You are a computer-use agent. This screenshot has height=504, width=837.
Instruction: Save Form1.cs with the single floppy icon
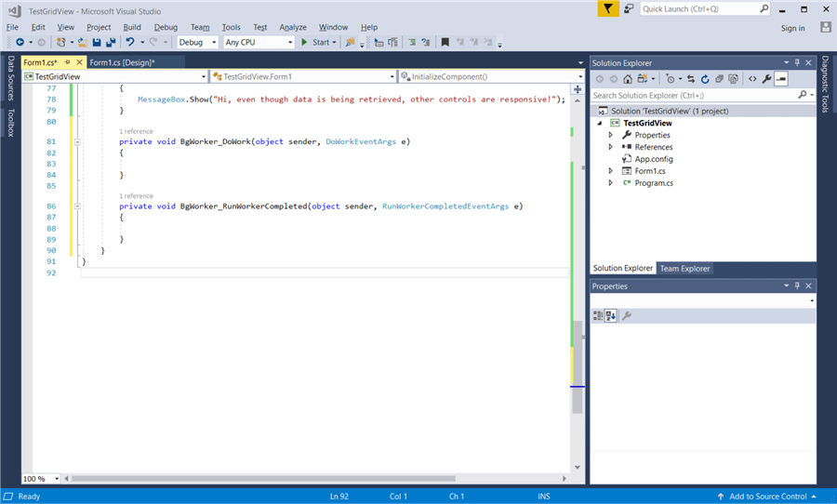97,42
